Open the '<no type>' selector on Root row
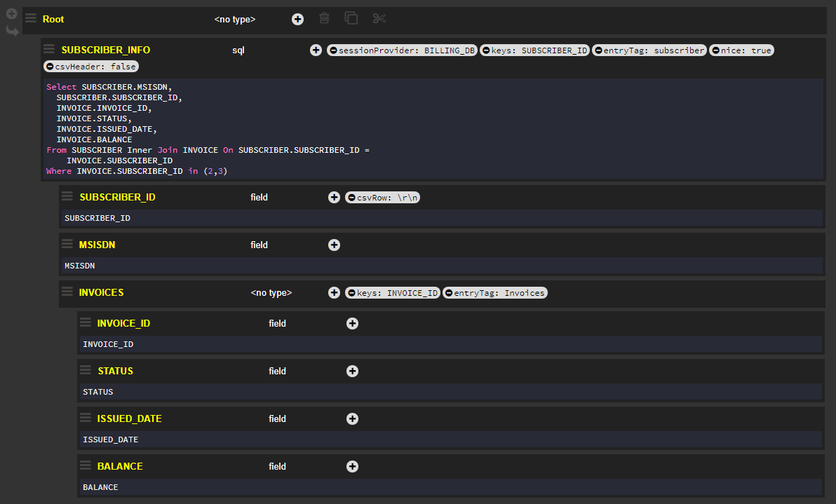This screenshot has height=504, width=836. click(x=234, y=20)
